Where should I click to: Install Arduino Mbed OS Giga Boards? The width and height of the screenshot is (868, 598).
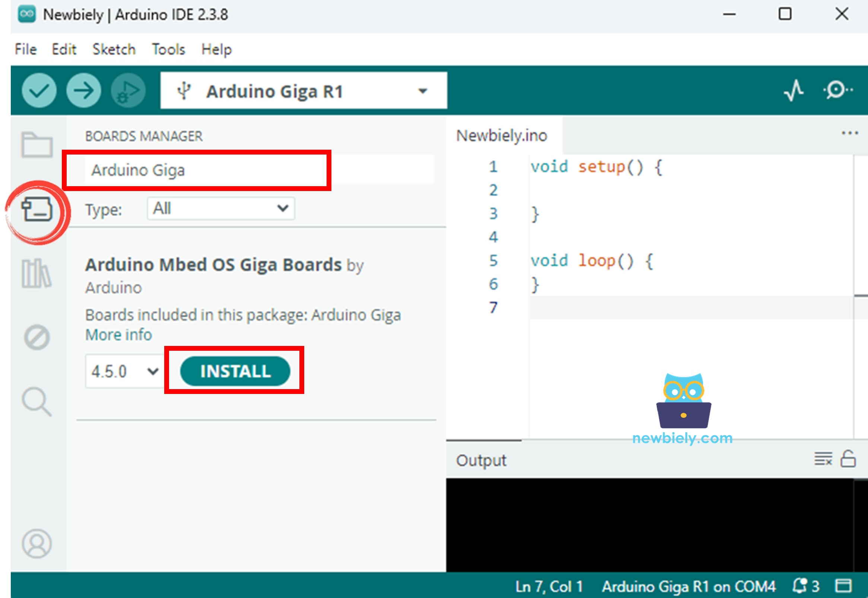(235, 371)
